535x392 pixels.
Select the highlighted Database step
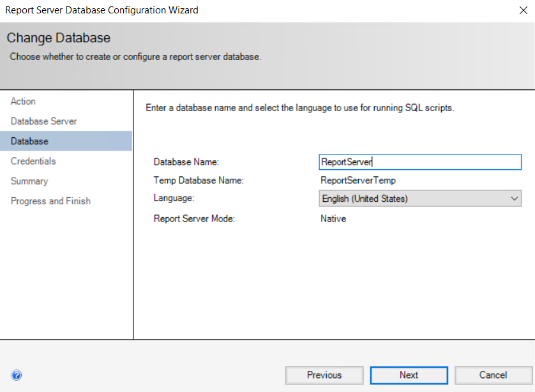pos(29,141)
